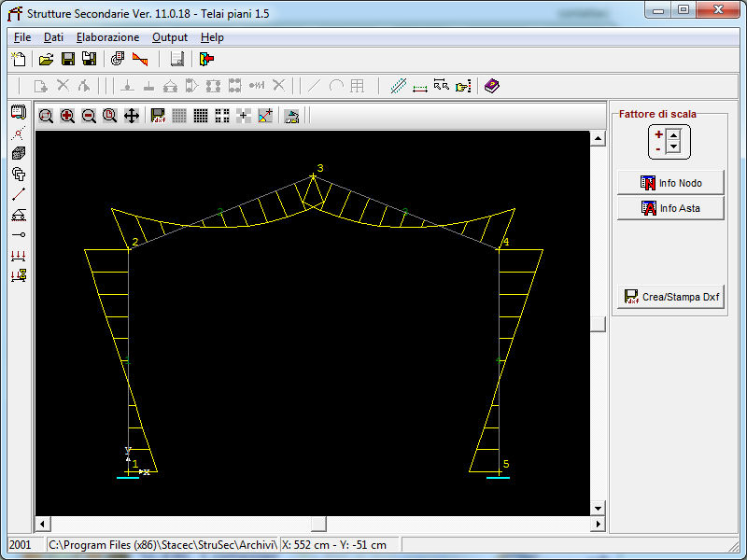
Task: Open the Dati menu
Action: click(x=53, y=37)
